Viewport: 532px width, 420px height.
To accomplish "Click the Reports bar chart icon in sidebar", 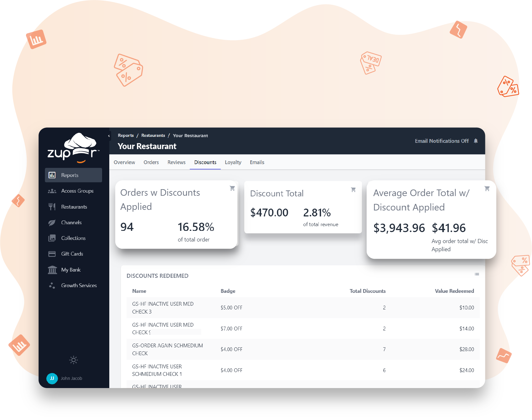I will (x=52, y=175).
